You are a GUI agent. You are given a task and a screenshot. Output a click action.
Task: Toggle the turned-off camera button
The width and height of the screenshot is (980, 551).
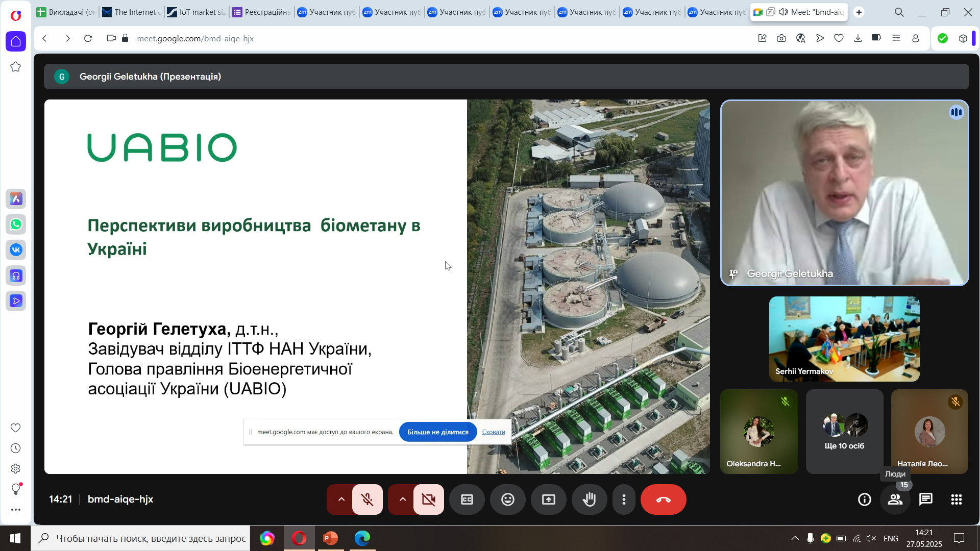pos(428,499)
